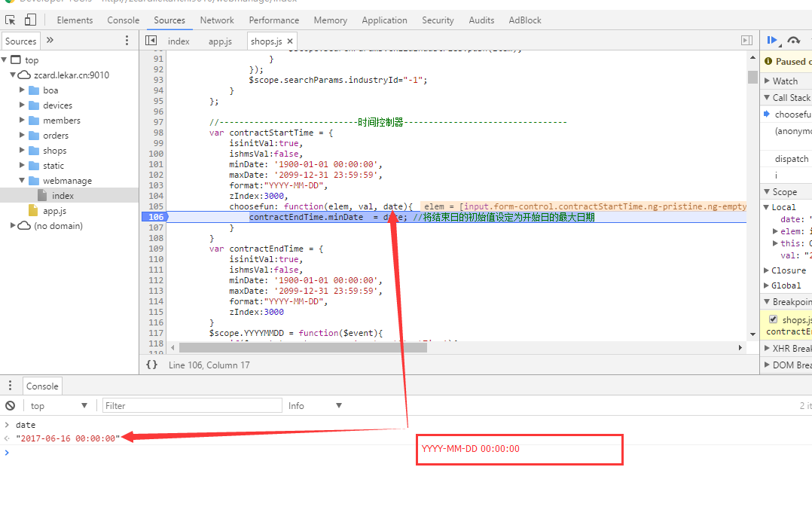The image size is (812, 522).
Task: Expand the Watch section
Action: (768, 81)
